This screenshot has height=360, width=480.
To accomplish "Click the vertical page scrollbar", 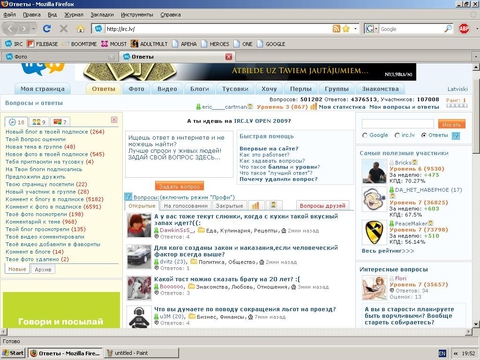I will [x=476, y=196].
